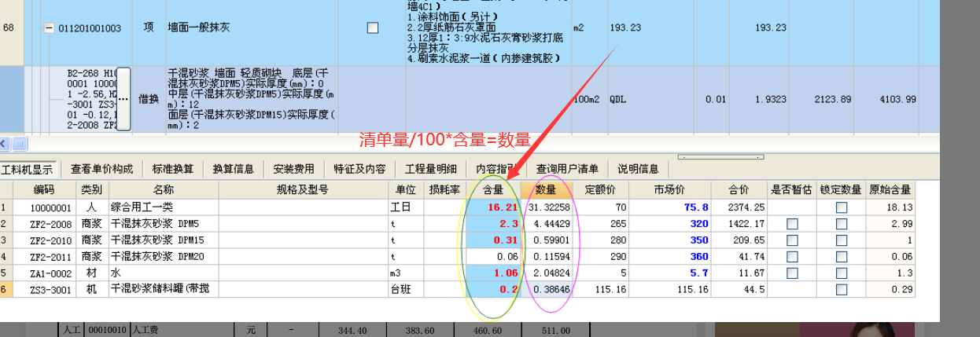This screenshot has width=980, height=337.
Task: Tick 是否暂估 for 干混抹灰砂浆 DPM5
Action: [792, 224]
